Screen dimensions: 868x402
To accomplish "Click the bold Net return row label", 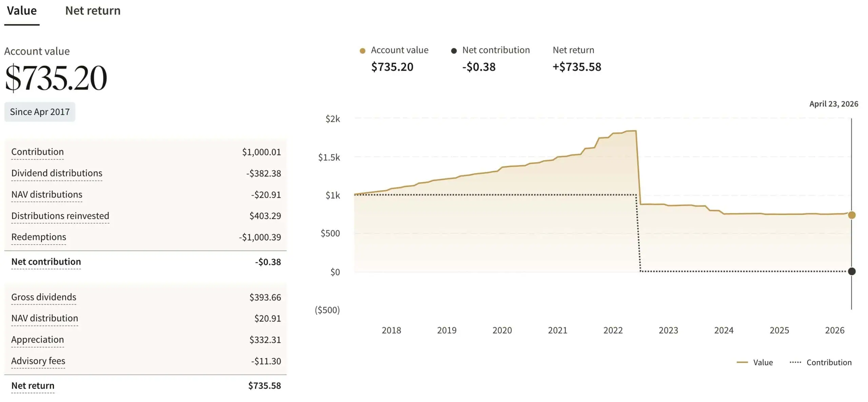I will [33, 386].
